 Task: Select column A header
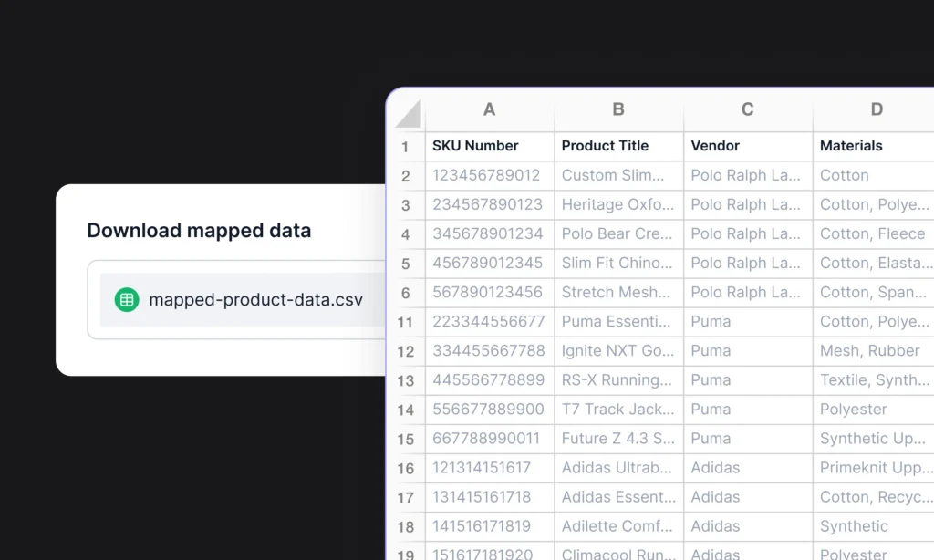(x=489, y=109)
